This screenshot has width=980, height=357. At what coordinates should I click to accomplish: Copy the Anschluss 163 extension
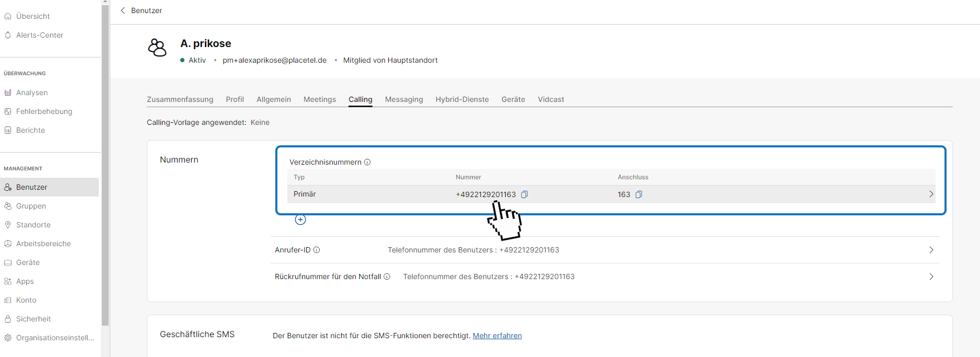click(x=638, y=194)
